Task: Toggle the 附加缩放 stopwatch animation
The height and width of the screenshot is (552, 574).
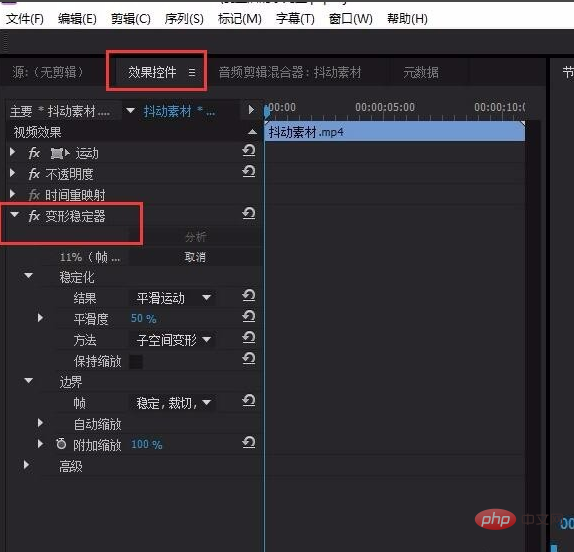Action: [x=61, y=444]
